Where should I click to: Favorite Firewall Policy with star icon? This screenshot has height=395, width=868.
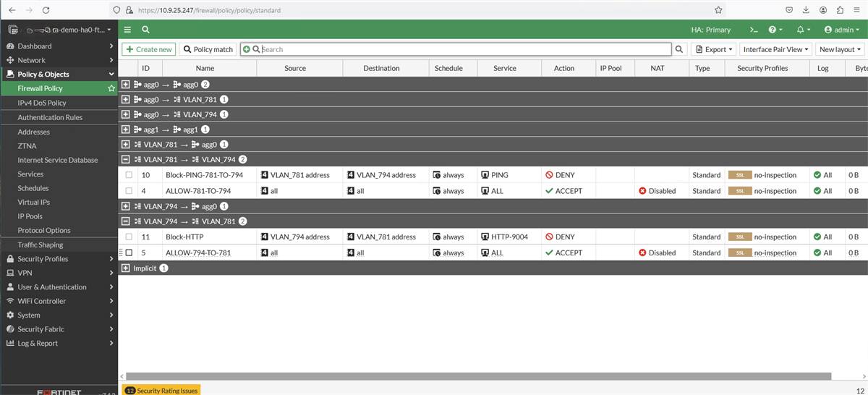coord(111,88)
